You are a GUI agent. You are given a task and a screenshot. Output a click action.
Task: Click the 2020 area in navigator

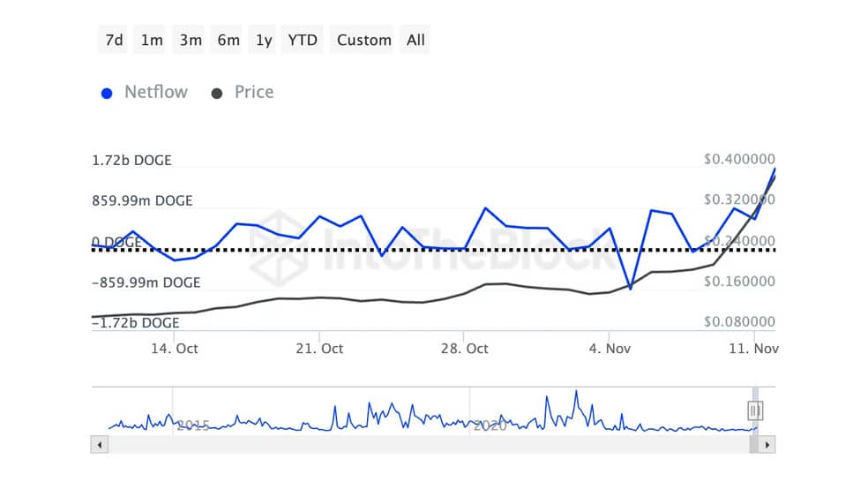click(x=490, y=425)
